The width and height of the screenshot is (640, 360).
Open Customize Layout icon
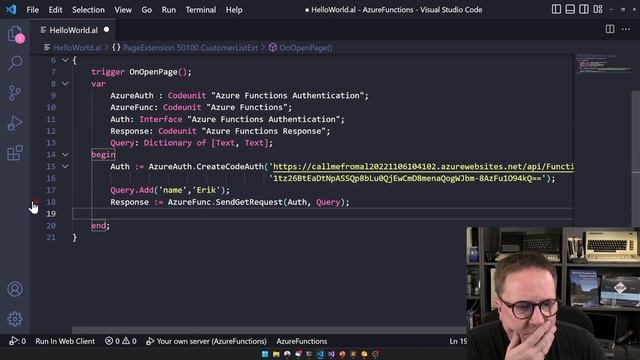[598, 9]
